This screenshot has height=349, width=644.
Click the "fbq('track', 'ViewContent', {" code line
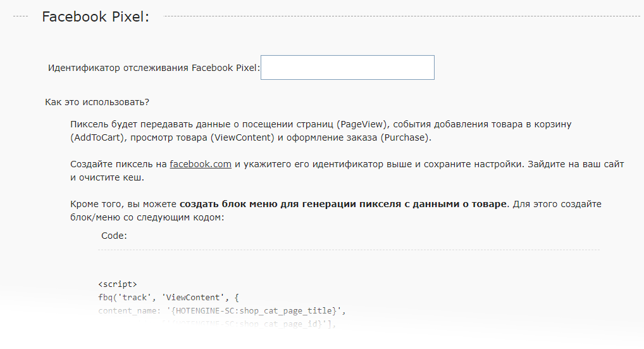(x=167, y=297)
